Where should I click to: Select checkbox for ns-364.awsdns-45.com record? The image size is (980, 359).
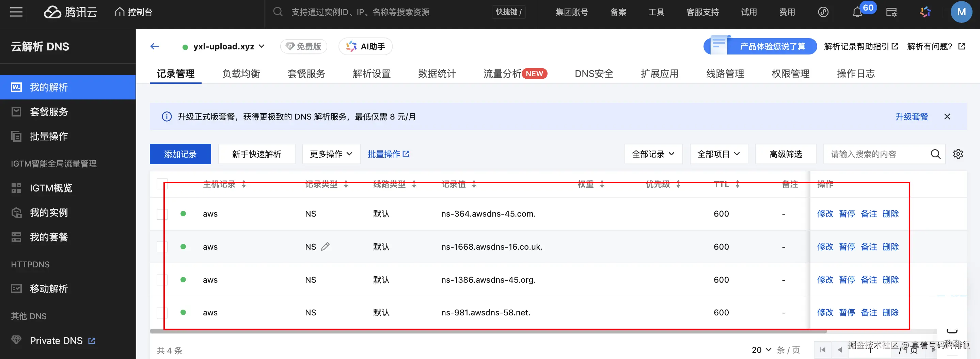pos(162,214)
